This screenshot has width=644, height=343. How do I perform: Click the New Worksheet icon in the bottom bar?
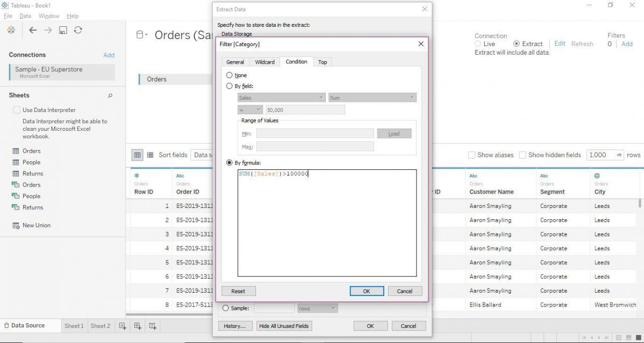[122, 325]
